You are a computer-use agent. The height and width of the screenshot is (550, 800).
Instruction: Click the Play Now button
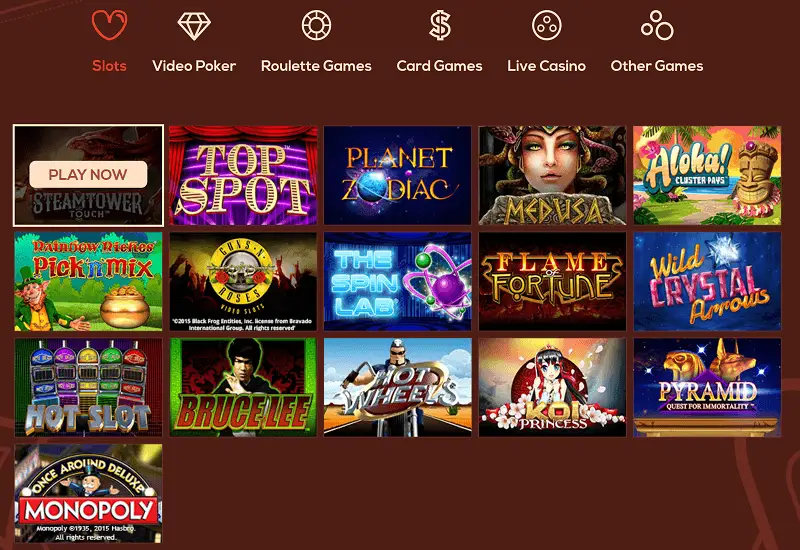(x=88, y=174)
